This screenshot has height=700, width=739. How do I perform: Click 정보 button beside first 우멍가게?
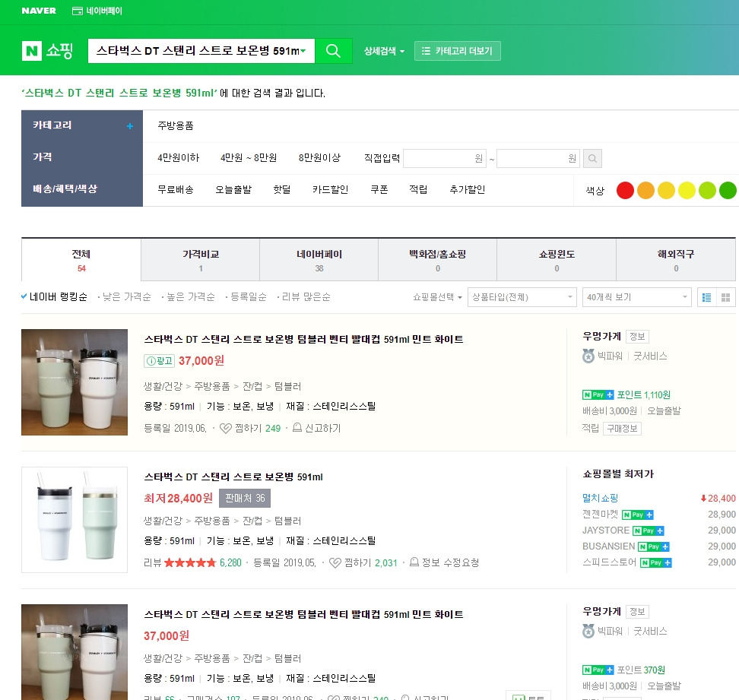coord(637,337)
